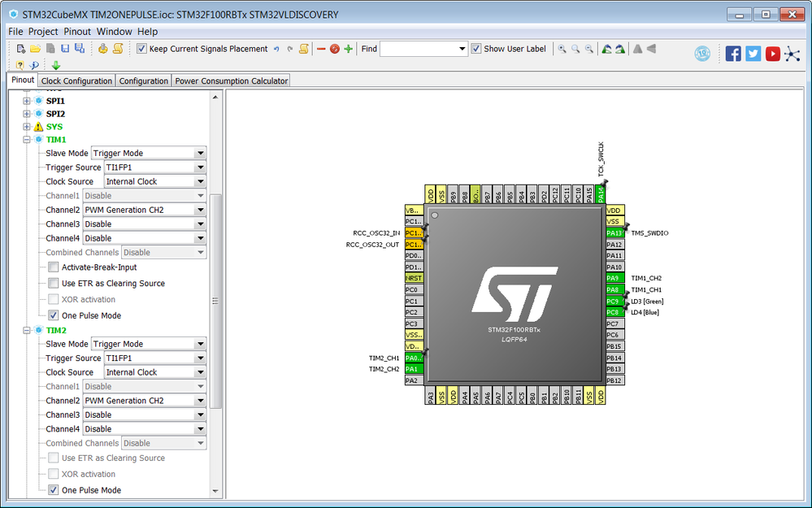This screenshot has height=508, width=812.
Task: Click the blue info 'i' toolbar icon
Action: point(34,65)
